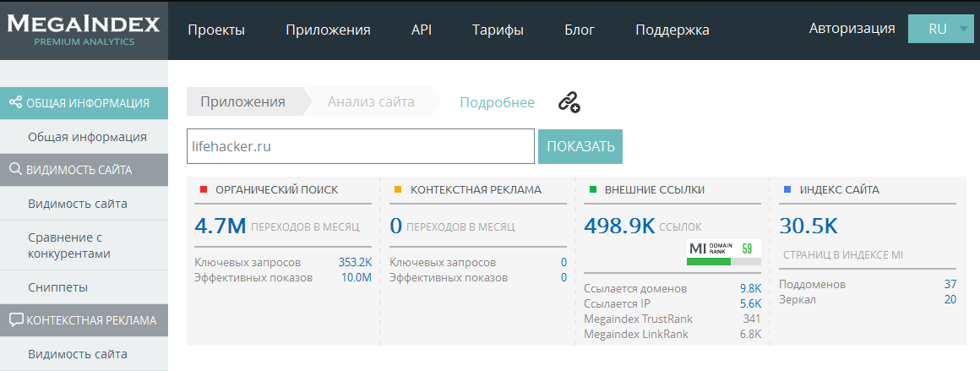This screenshot has width=980, height=371.
Task: Click red marker next to ОРГАНИЧЕСКИЙ ПОИСК
Action: (203, 189)
